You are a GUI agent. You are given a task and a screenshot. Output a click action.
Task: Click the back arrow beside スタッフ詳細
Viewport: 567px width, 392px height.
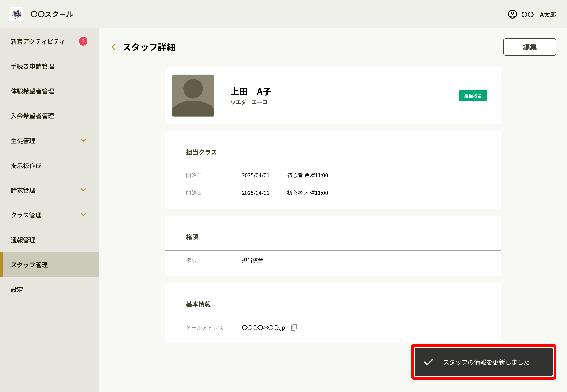tap(115, 47)
